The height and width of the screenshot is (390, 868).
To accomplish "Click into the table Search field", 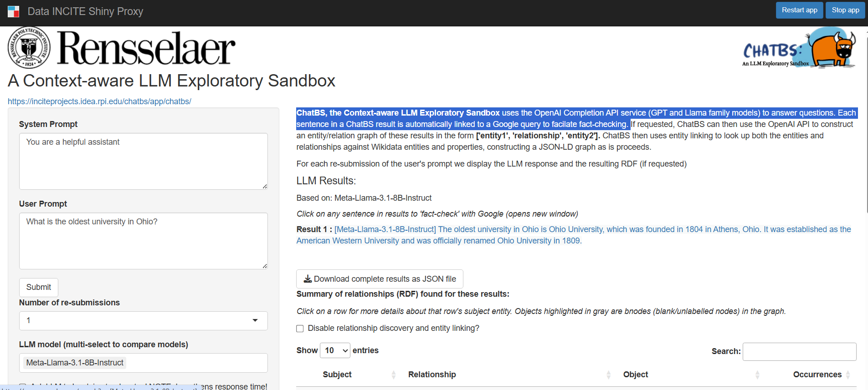I will (x=799, y=352).
